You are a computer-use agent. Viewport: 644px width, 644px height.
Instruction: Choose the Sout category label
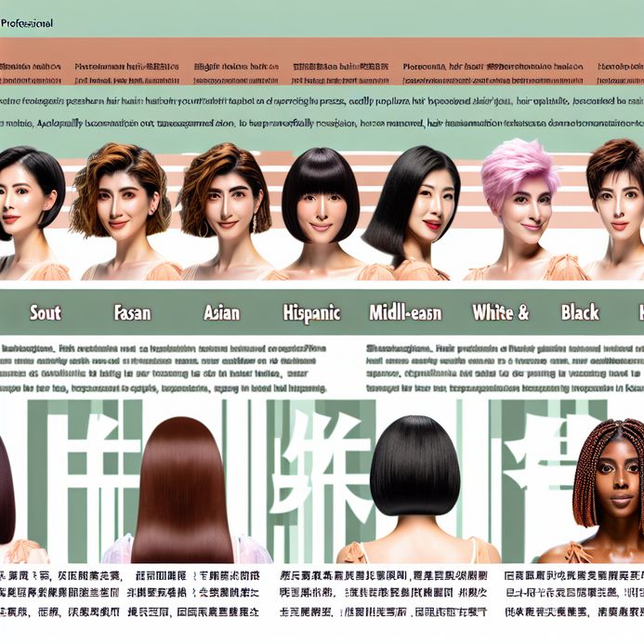pos(45,313)
